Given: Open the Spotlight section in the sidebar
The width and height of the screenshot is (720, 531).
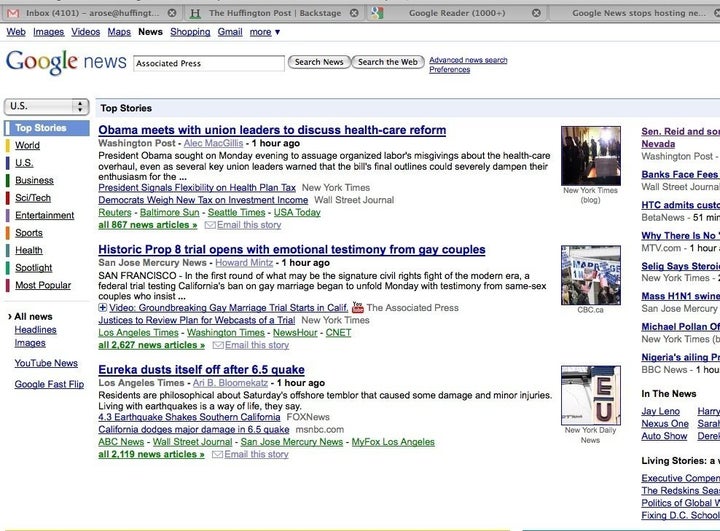Looking at the screenshot, I should pos(34,268).
